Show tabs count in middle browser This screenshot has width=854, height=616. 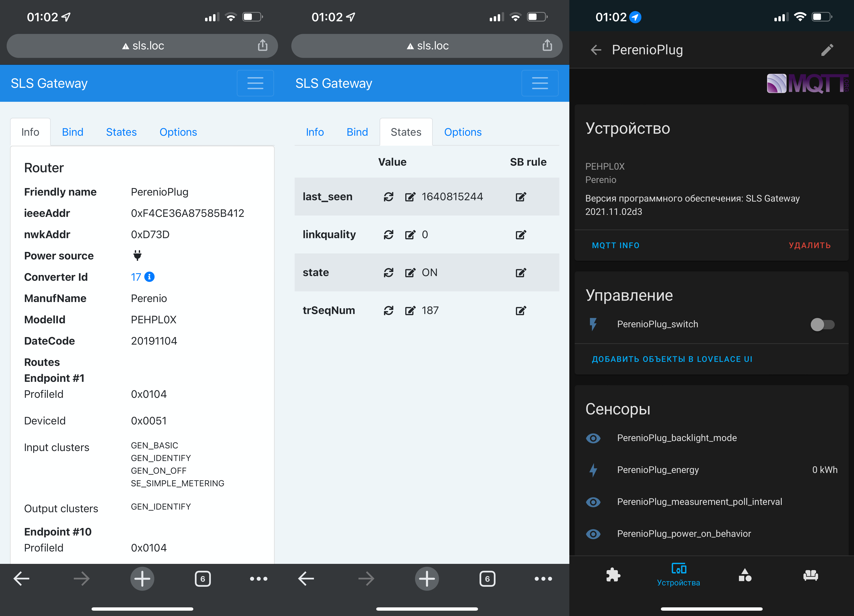[x=487, y=578]
